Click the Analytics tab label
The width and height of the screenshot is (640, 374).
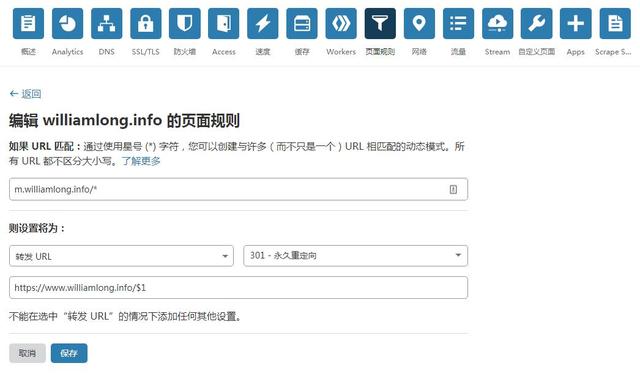67,52
